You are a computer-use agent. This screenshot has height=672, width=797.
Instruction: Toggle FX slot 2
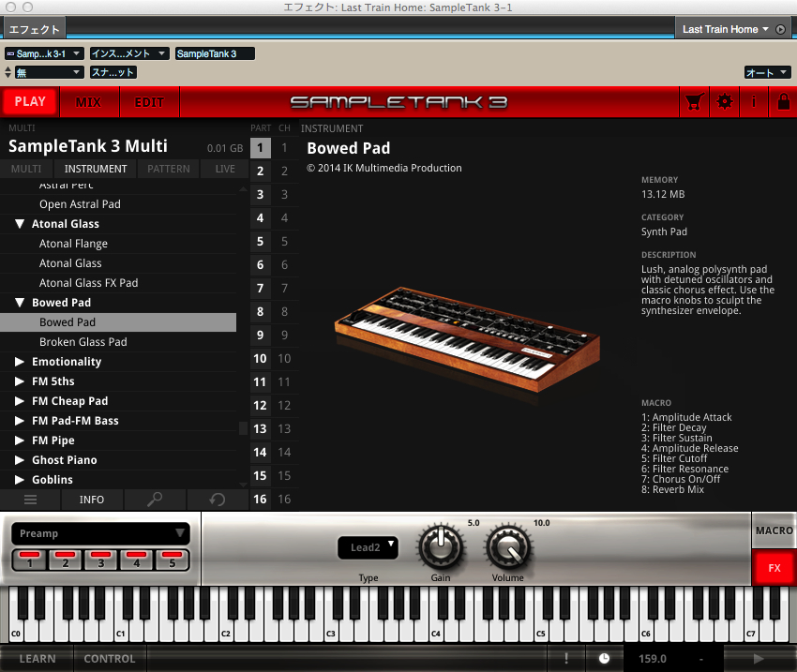point(65,560)
